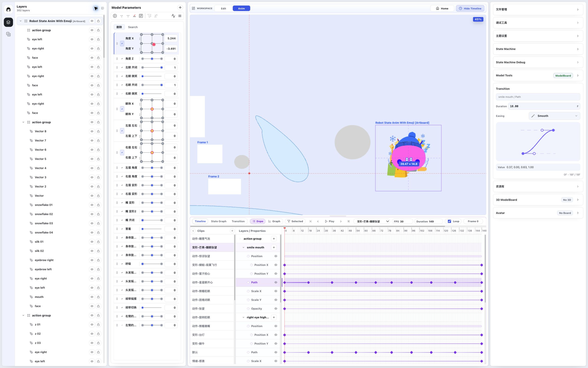Select the Dope sheet view
588x368 pixels.
coord(258,221)
